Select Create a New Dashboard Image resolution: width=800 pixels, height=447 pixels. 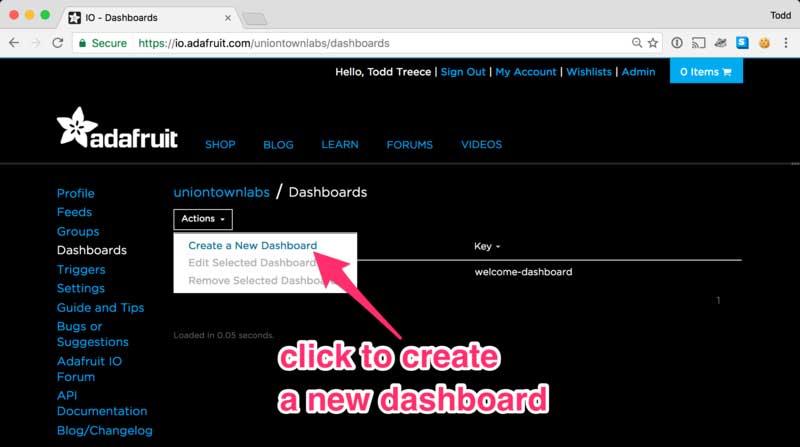coord(252,245)
